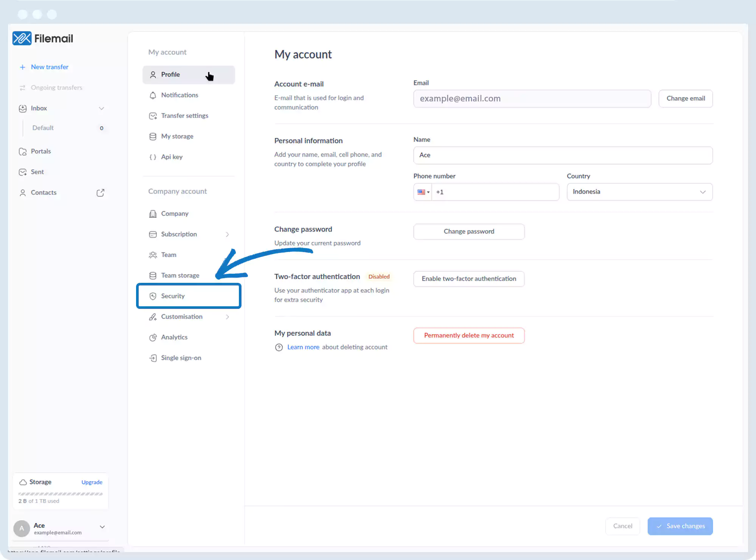Click the Analytics pie chart icon
Screen dimensions: 756x560
[x=153, y=337]
